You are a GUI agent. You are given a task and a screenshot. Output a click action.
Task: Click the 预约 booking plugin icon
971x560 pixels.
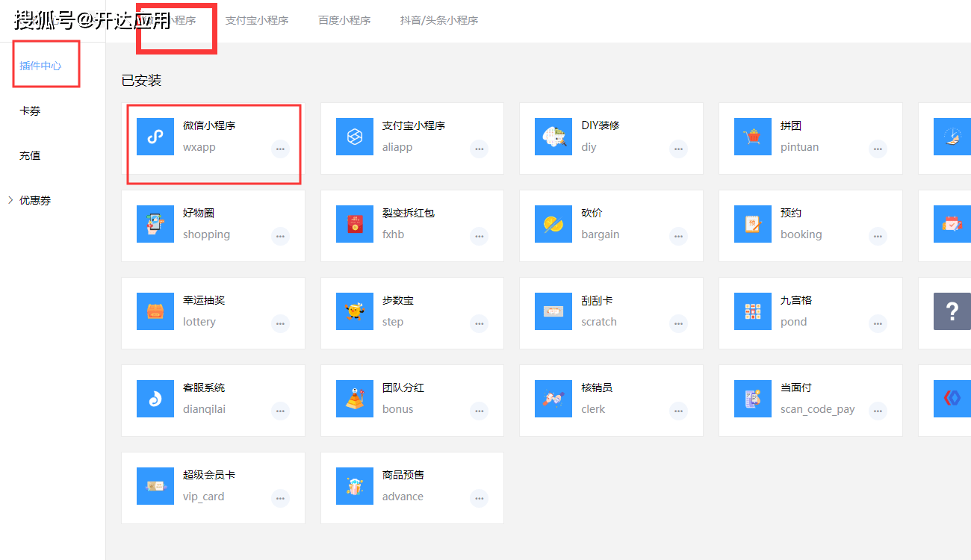click(753, 224)
